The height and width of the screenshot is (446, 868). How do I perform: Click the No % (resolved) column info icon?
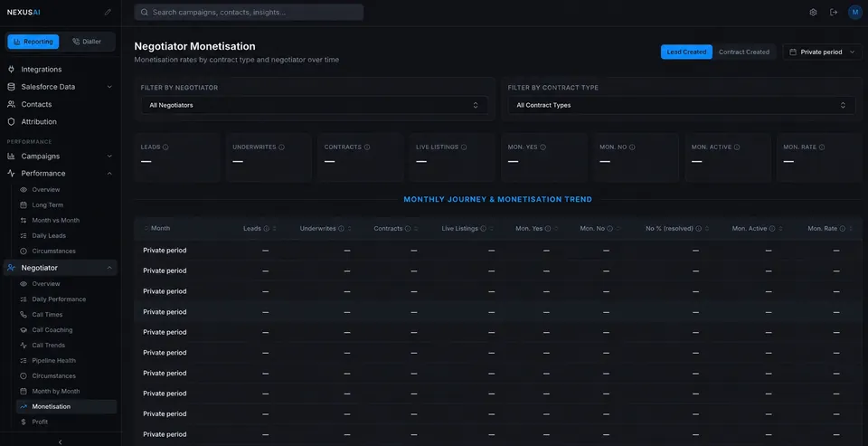click(x=699, y=229)
